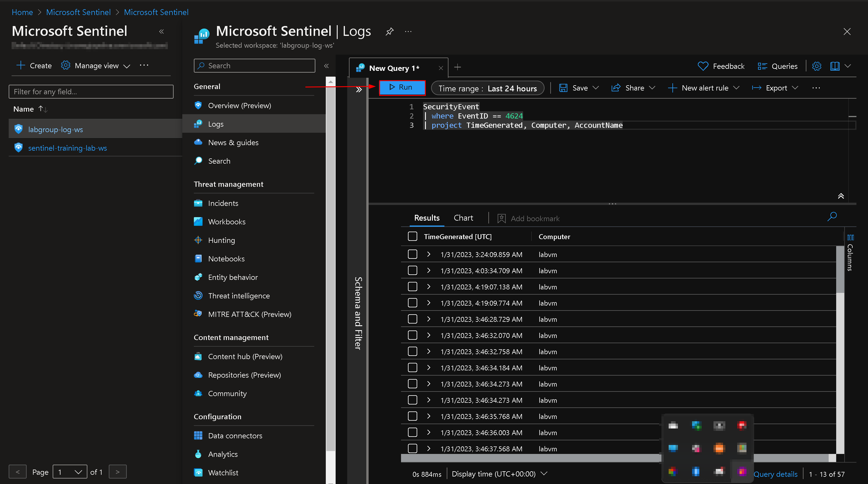Collapse the query editor with the double chevron
This screenshot has width=868, height=484.
click(x=841, y=196)
